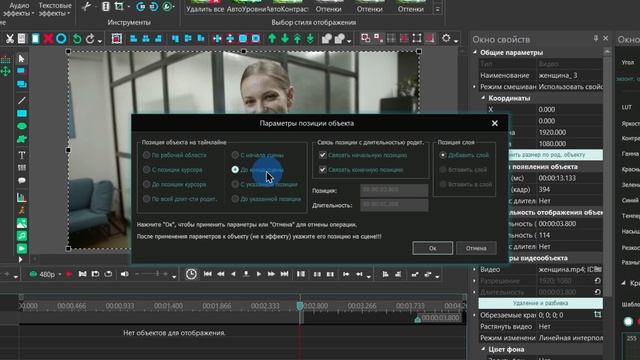Expand the Режим смешивания property row

point(475,87)
